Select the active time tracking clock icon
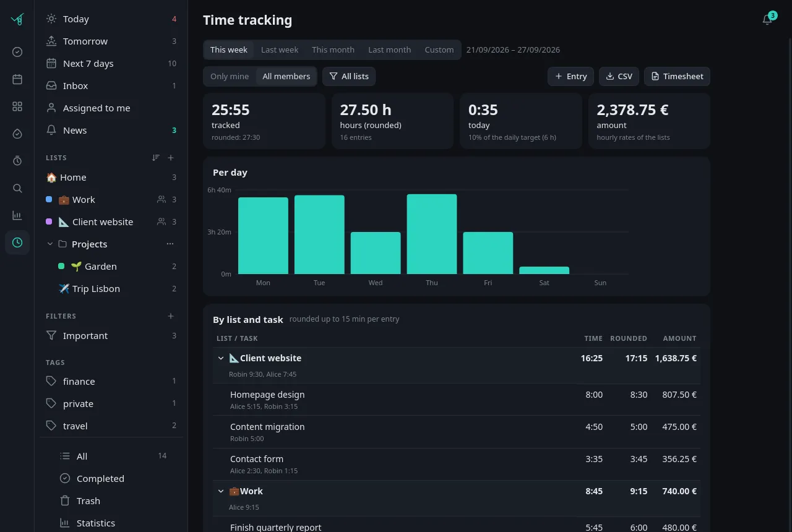This screenshot has width=792, height=532. point(17,242)
